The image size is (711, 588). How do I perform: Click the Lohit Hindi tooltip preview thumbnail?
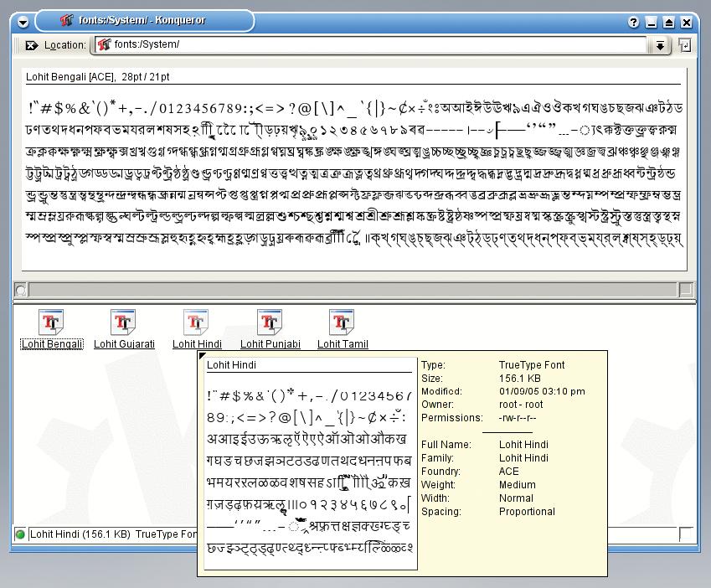pyautogui.click(x=310, y=463)
